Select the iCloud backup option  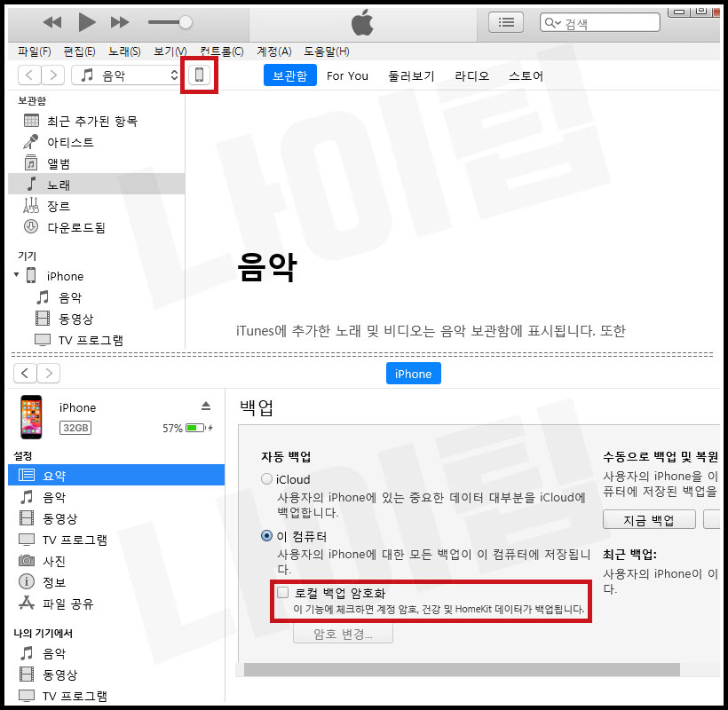[266, 477]
